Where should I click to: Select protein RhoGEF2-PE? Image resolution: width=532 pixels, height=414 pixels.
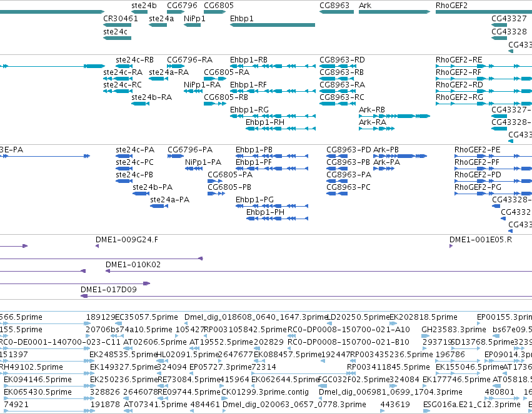493,156
